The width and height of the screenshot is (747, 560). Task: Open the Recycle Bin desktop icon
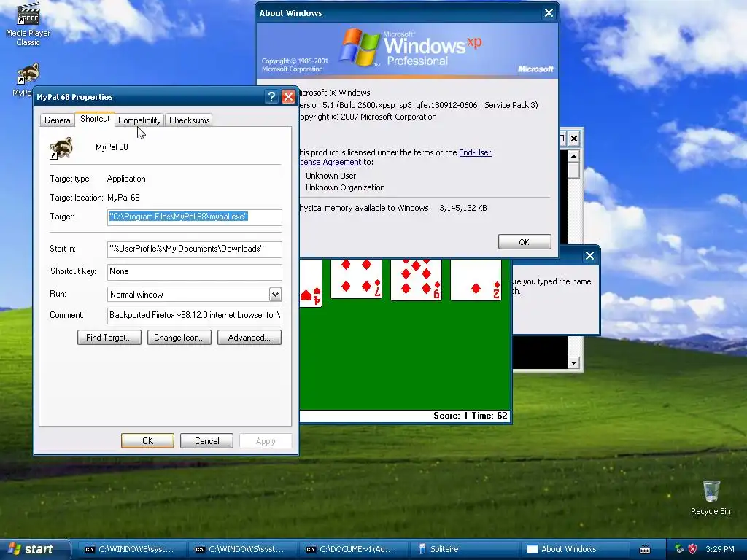[711, 497]
